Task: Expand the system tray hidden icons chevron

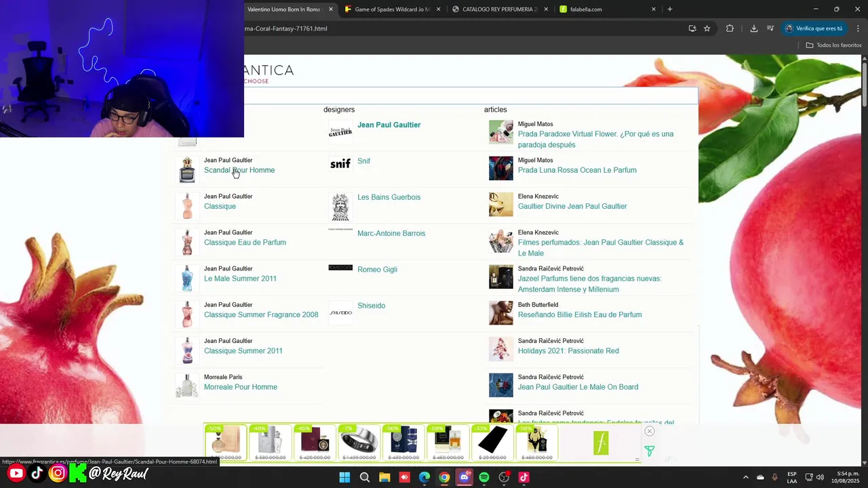Action: click(745, 477)
